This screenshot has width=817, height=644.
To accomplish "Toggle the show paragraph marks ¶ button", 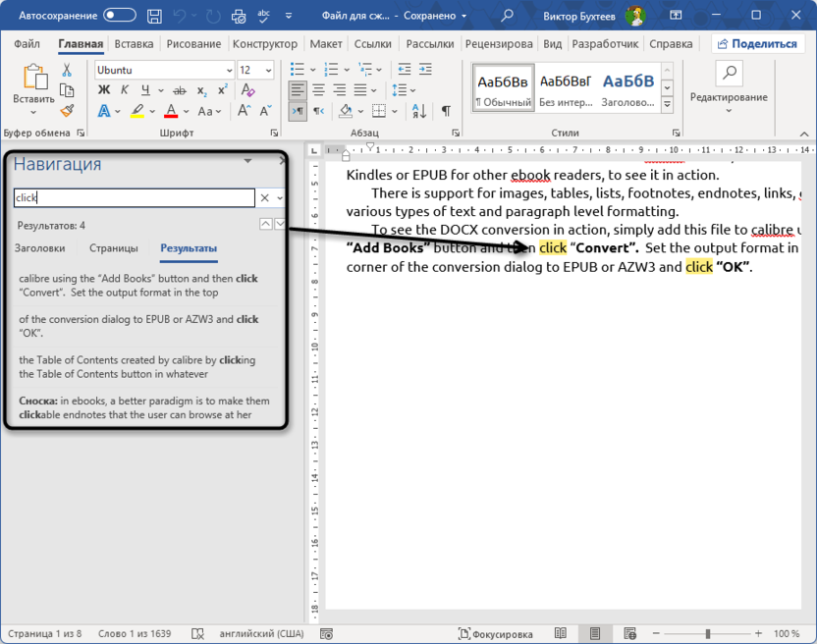I will [446, 111].
